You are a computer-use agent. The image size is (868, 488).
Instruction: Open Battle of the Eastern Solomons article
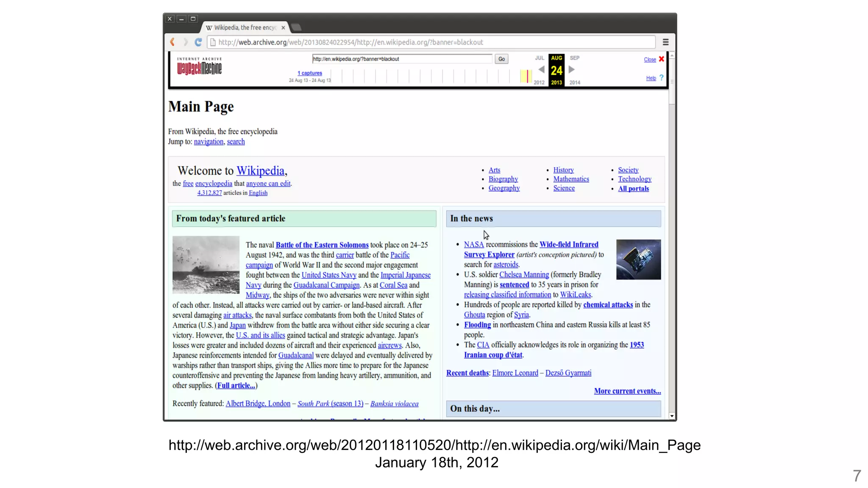pyautogui.click(x=322, y=245)
